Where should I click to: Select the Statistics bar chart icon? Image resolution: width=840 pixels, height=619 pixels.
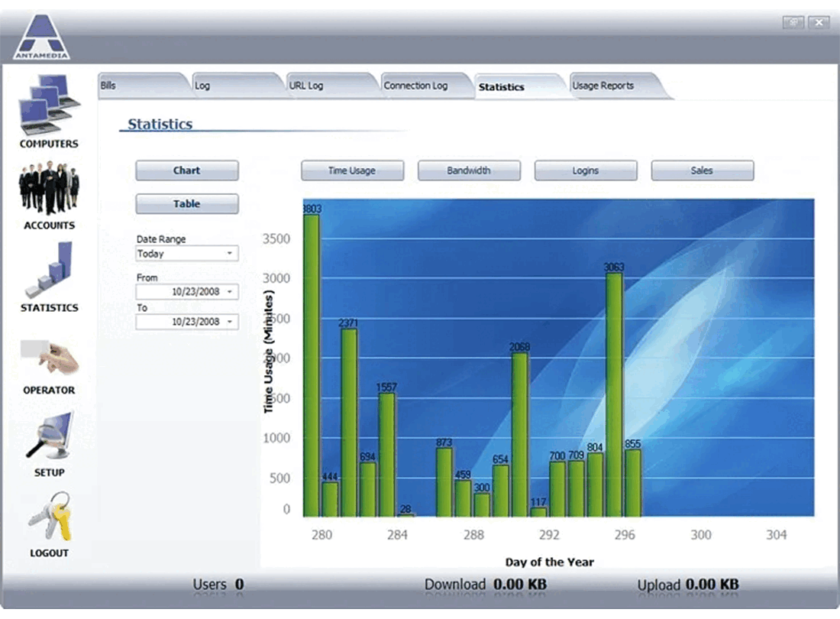pyautogui.click(x=49, y=270)
